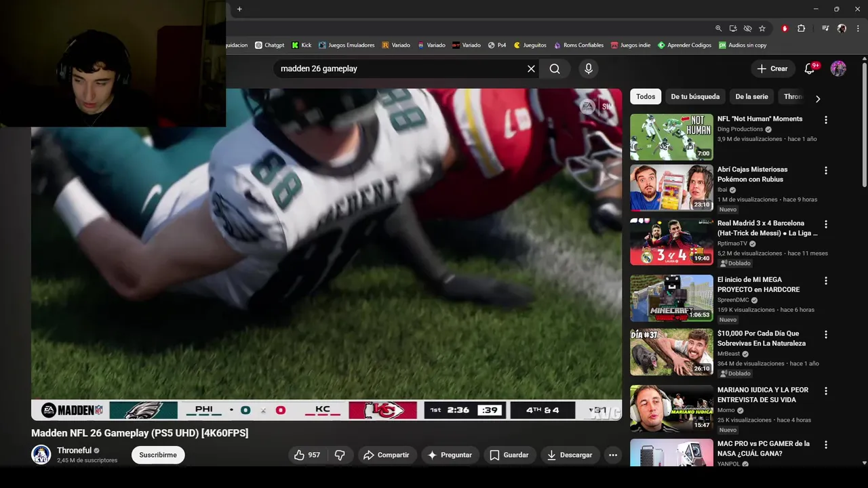
Task: Click the Guardar button
Action: 509,455
